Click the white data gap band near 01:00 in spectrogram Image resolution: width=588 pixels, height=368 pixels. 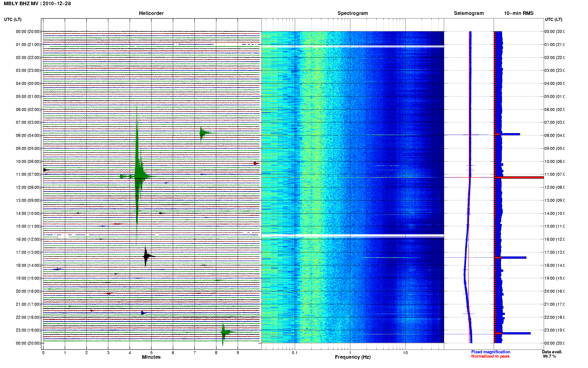pyautogui.click(x=353, y=46)
